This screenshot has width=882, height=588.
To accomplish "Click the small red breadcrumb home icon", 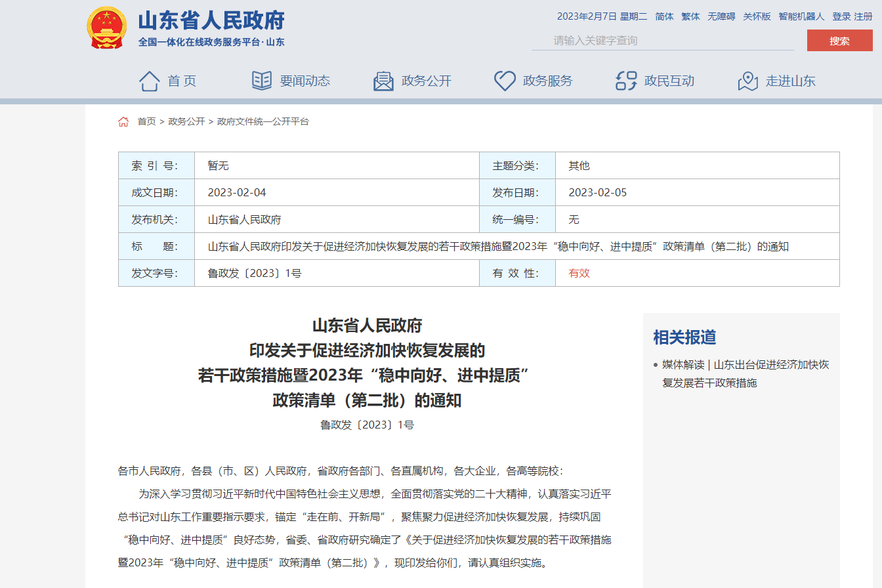I will 123,122.
